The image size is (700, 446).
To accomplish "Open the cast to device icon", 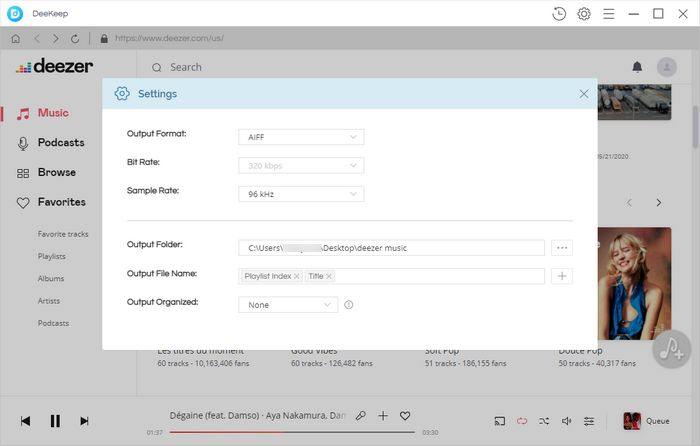I will (500, 421).
